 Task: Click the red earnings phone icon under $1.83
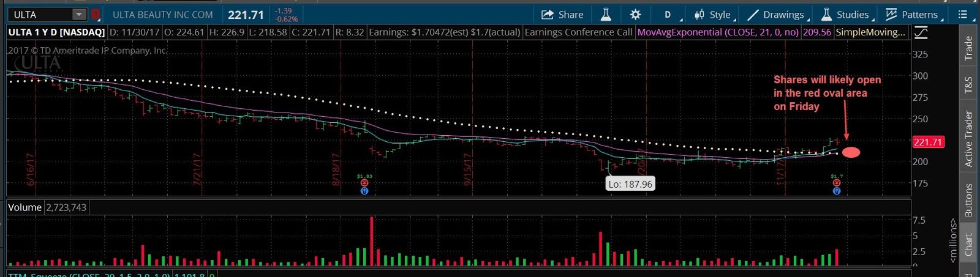[x=364, y=183]
